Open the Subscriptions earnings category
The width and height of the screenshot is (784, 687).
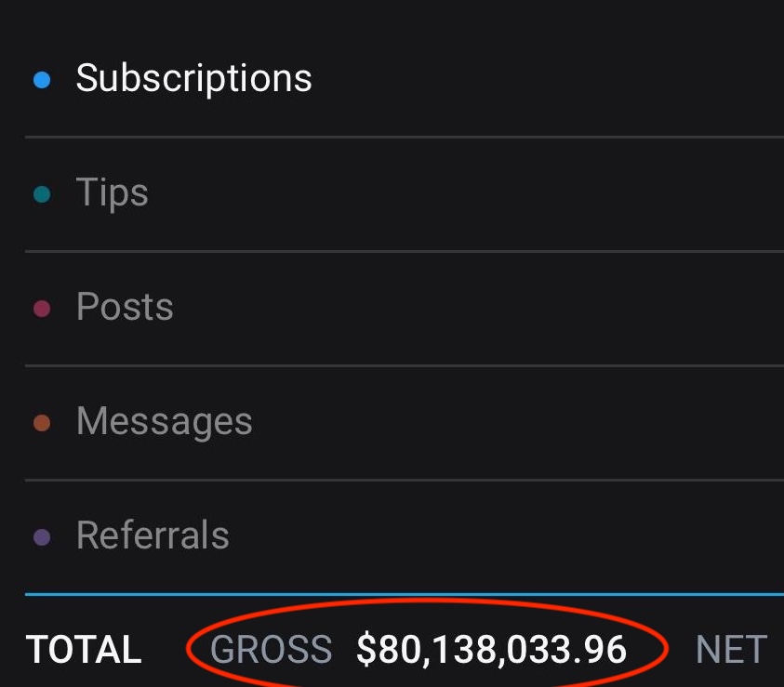tap(194, 78)
